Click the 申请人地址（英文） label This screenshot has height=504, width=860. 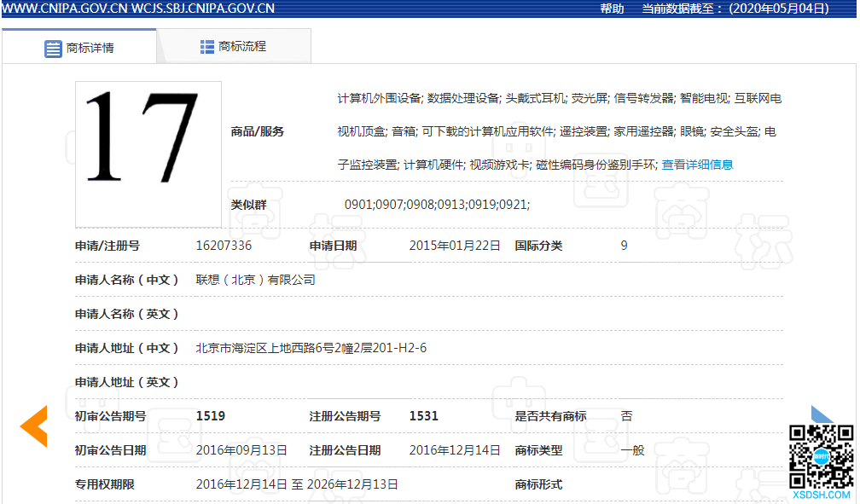click(126, 382)
